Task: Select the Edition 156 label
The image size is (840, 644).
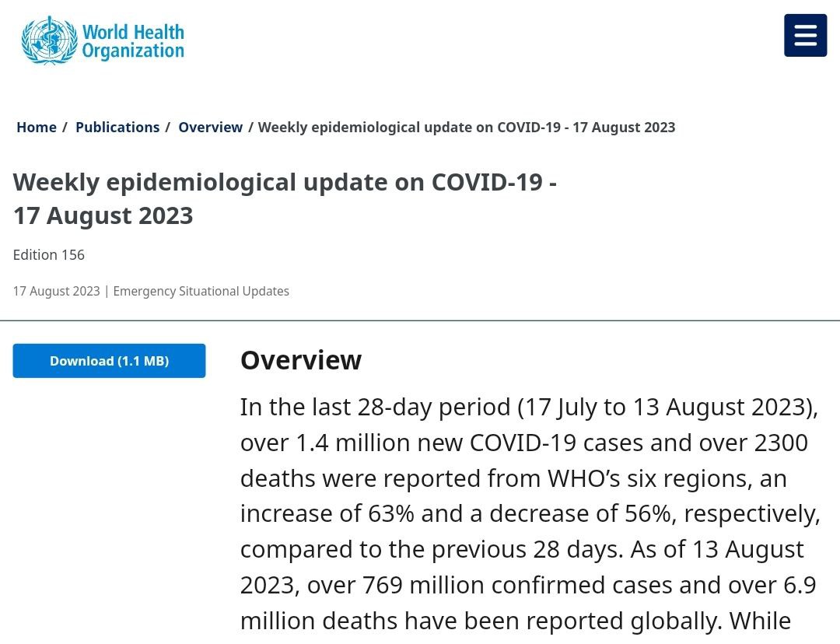Action: [49, 255]
